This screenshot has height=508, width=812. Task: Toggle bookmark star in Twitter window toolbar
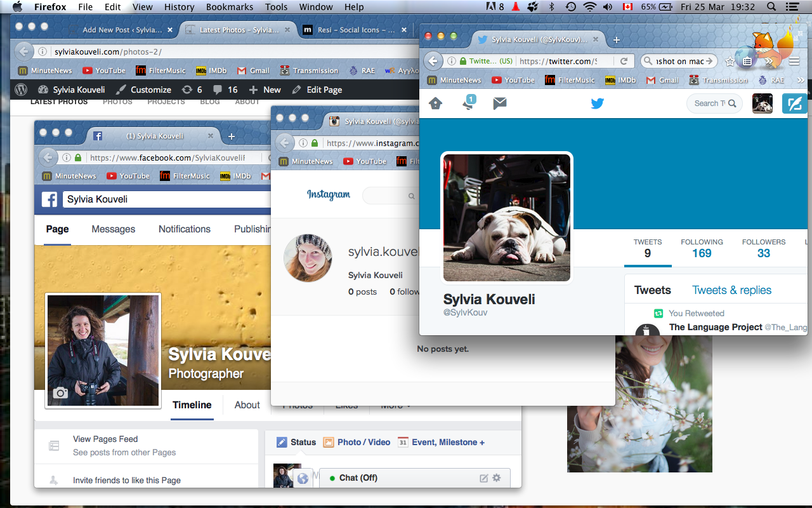click(730, 62)
